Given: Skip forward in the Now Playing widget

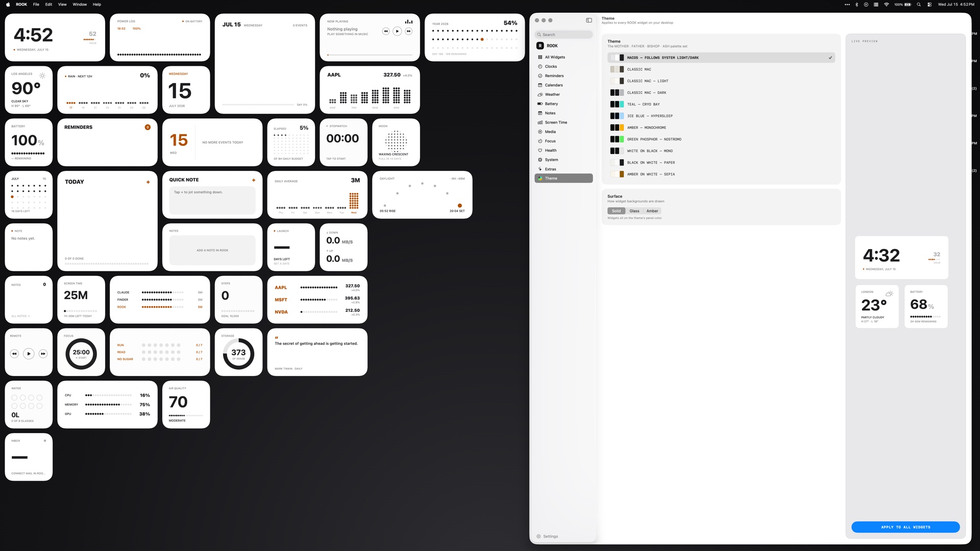Looking at the screenshot, I should pyautogui.click(x=408, y=31).
